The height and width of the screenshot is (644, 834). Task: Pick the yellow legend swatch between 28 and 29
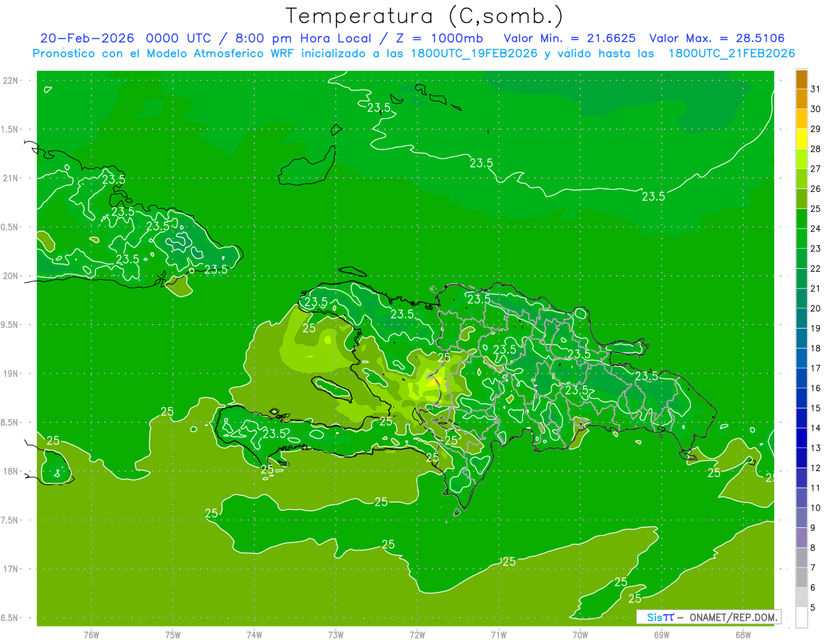coord(801,139)
